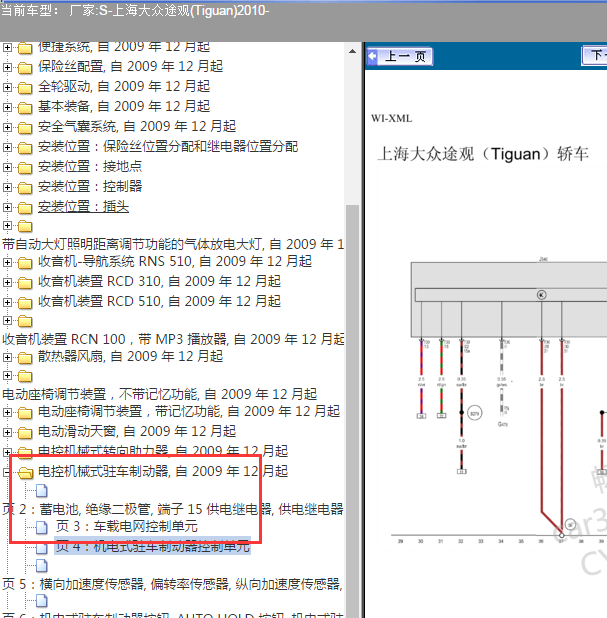Click 上海大众途观（Tiguan）轿车 document title
This screenshot has height=618, width=607.
[x=483, y=154]
